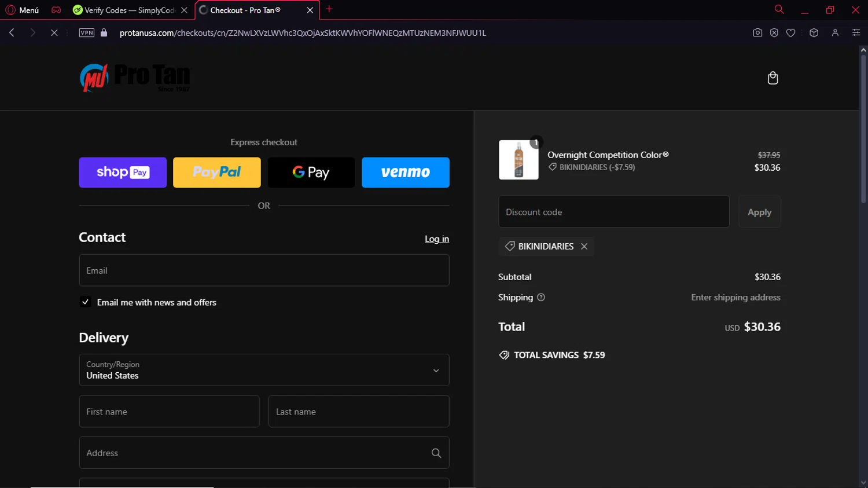Open the extensions cube icon

pyautogui.click(x=814, y=33)
